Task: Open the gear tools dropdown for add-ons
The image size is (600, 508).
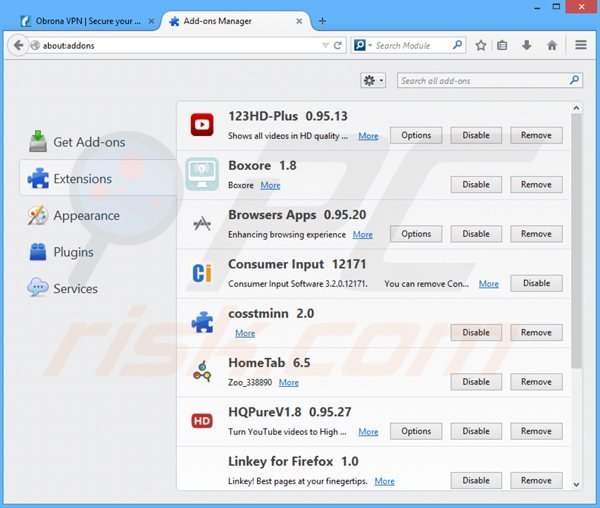Action: coord(373,81)
